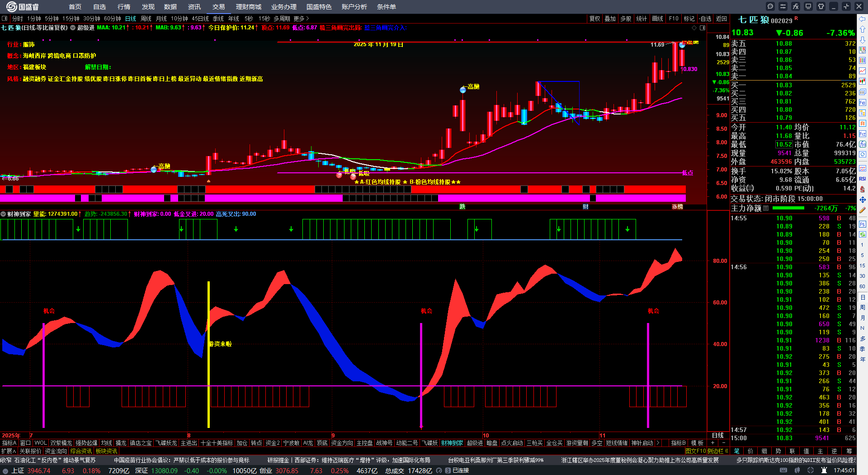Viewport: 868px width, 475px height.
Task: Open 指标B indicator group
Action: click(x=678, y=443)
